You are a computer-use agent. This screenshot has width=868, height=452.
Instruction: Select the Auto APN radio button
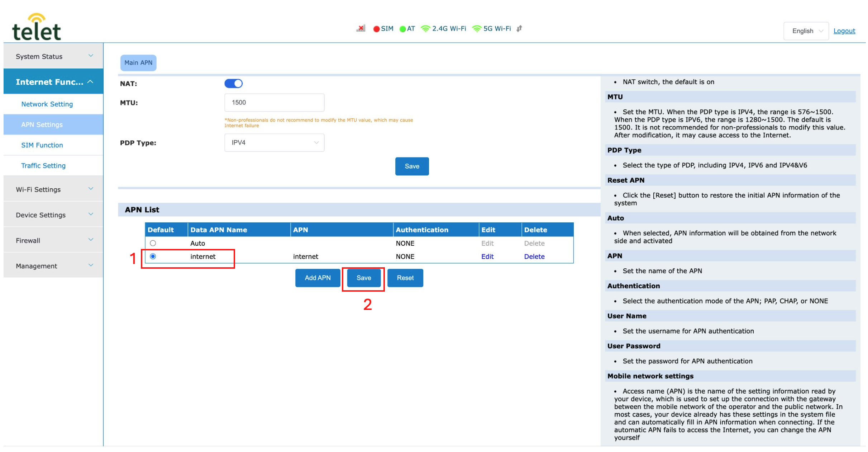click(153, 243)
